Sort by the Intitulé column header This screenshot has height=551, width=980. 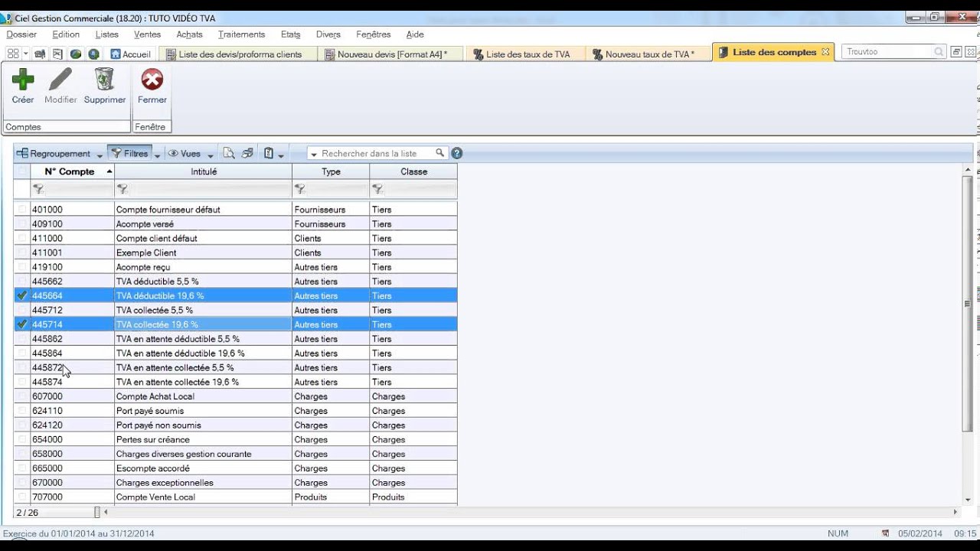point(204,171)
